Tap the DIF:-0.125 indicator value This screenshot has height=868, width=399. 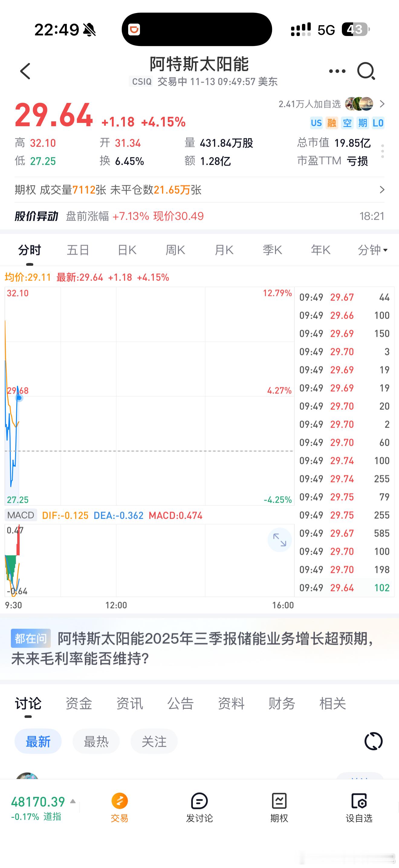65,515
